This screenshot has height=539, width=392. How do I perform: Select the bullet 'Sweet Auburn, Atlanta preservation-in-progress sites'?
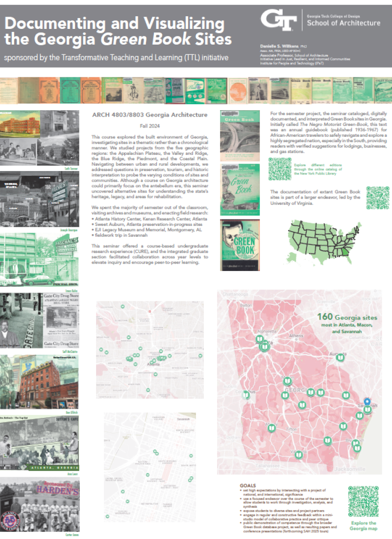click(147, 224)
